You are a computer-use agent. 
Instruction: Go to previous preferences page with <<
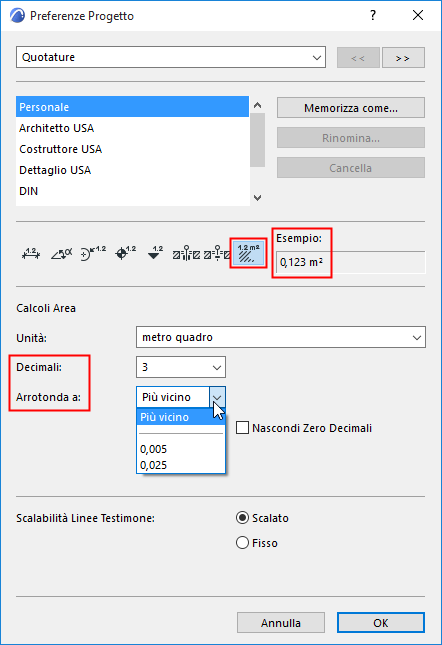tap(358, 58)
